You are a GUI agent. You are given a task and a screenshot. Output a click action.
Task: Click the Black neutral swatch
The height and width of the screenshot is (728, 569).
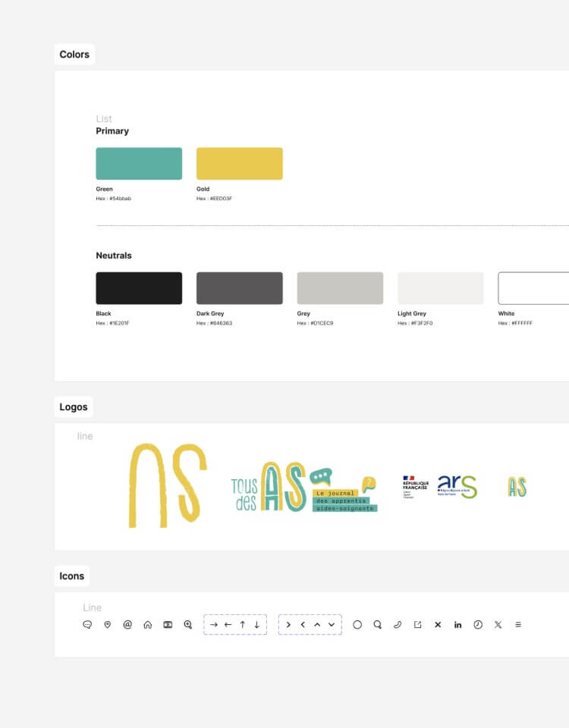[139, 288]
